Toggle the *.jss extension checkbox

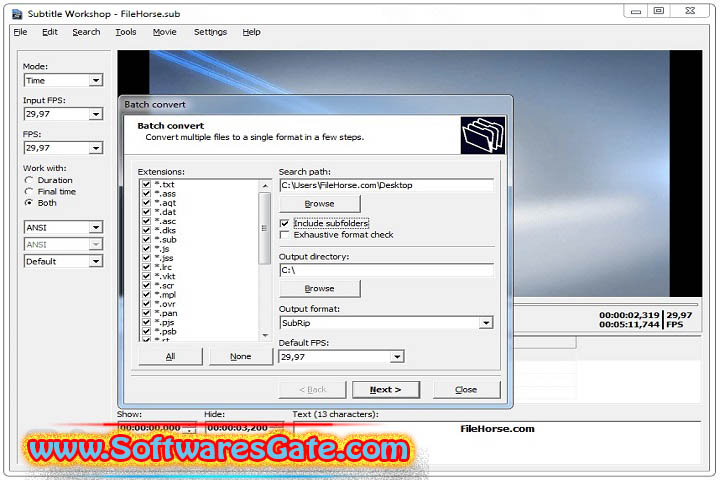point(146,258)
